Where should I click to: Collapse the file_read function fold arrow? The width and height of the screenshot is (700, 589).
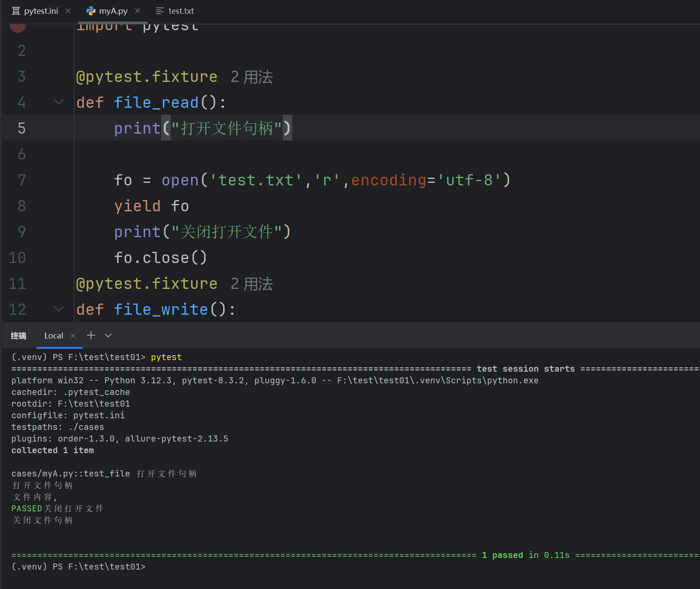59,102
